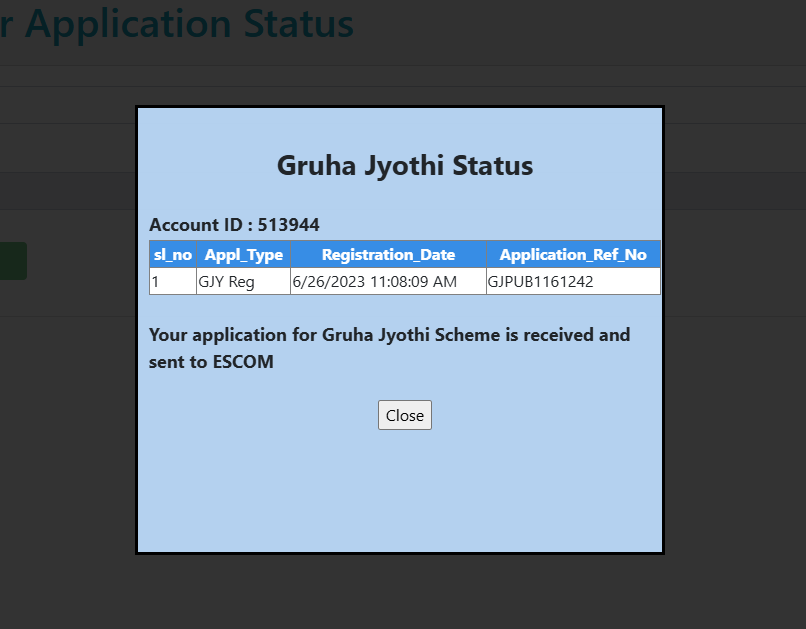806x629 pixels.
Task: Click the sl_no column header
Action: tap(173, 254)
